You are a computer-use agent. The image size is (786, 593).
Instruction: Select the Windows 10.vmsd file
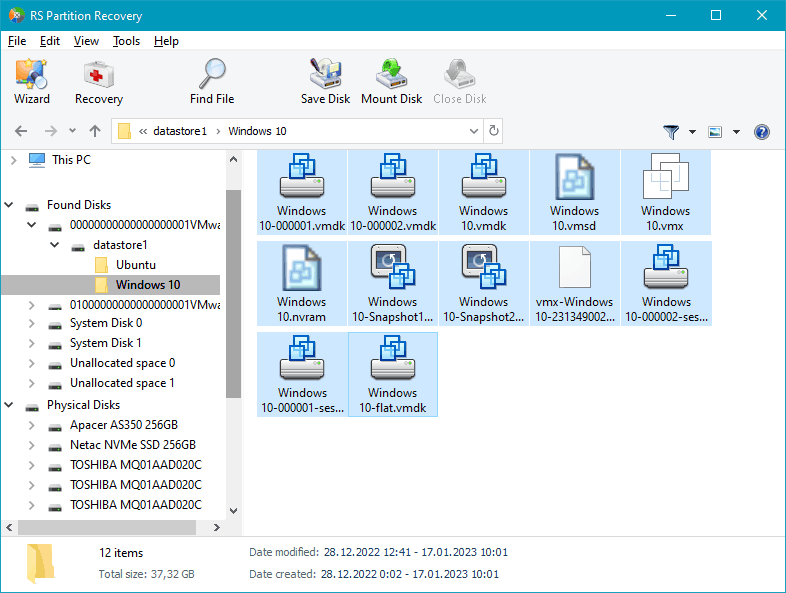click(x=574, y=192)
